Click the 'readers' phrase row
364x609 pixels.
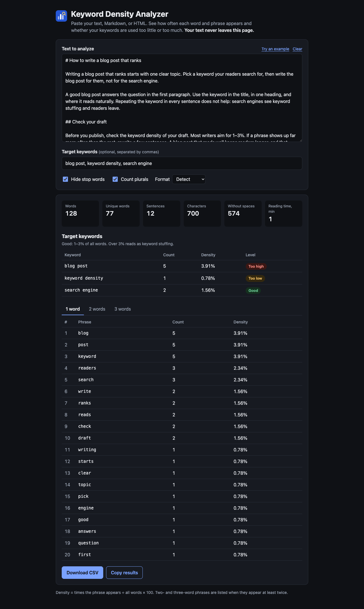click(x=182, y=368)
